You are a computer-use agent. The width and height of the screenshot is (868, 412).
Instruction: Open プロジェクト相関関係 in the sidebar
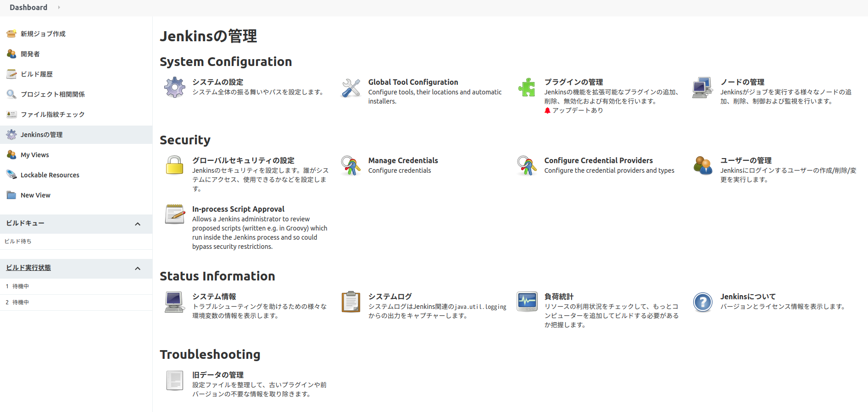53,94
